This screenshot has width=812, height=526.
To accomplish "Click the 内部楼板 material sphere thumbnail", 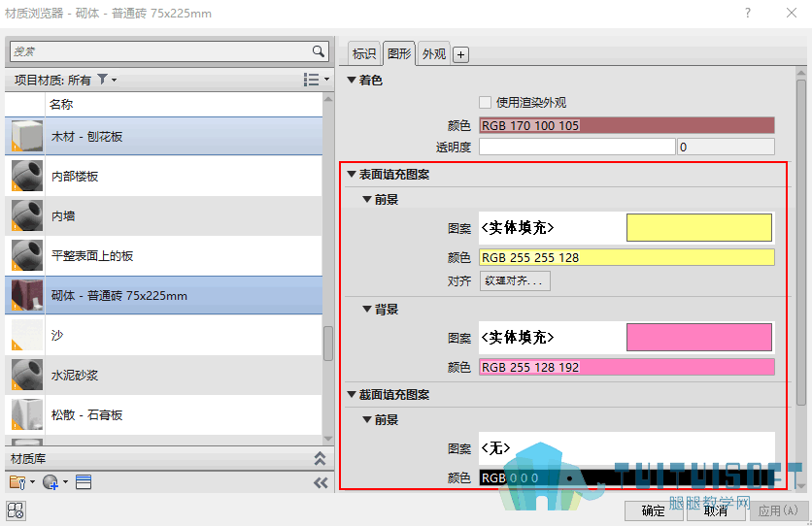I will [x=27, y=176].
